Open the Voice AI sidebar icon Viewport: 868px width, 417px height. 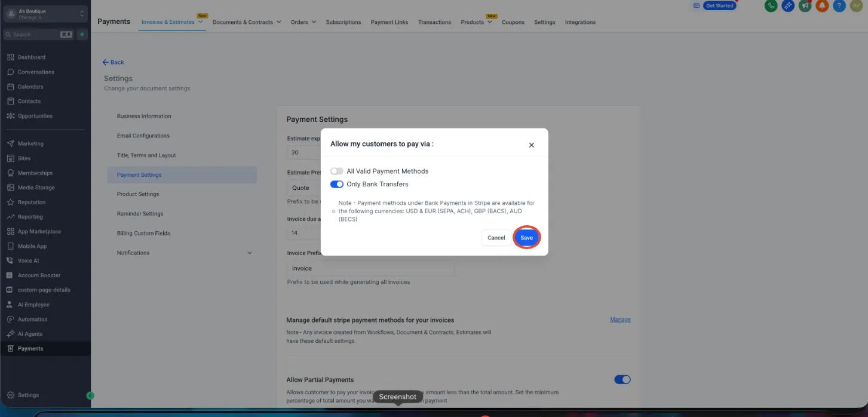coord(11,261)
